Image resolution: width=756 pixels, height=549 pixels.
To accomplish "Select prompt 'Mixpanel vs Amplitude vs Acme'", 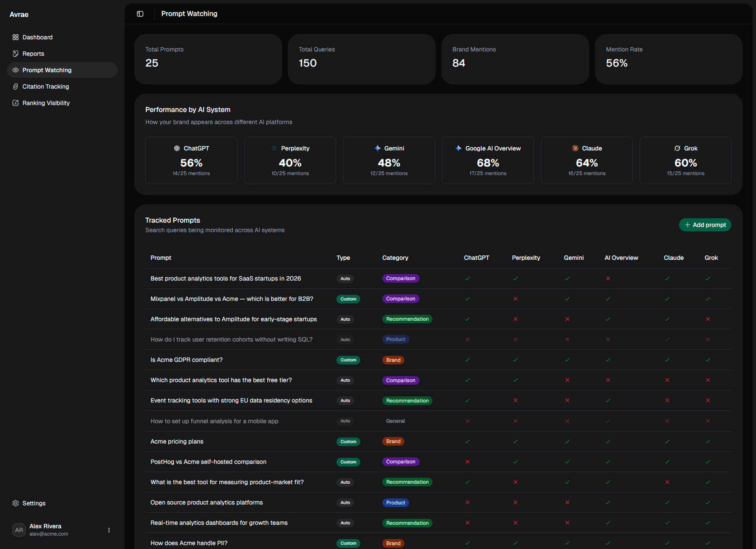I will click(x=232, y=299).
